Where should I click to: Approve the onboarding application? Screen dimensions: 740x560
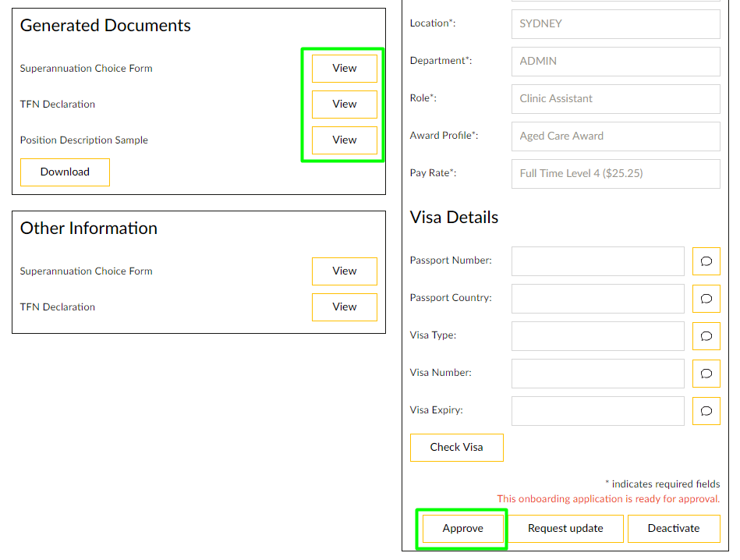click(x=463, y=528)
